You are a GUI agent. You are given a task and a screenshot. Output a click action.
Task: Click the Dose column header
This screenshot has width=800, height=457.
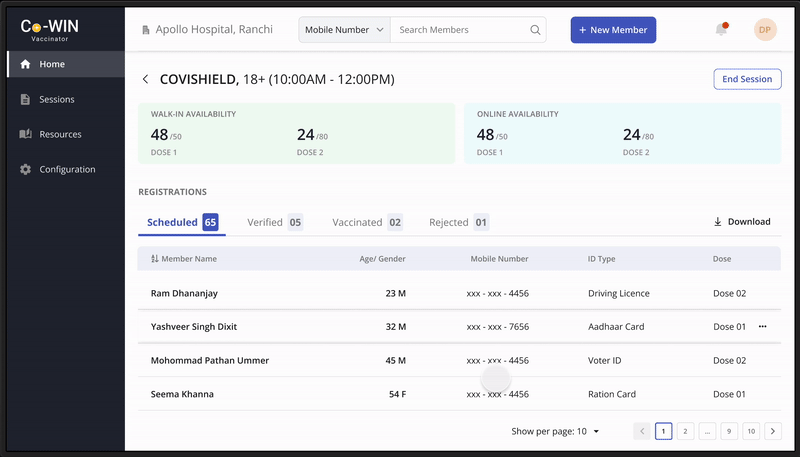tap(721, 259)
